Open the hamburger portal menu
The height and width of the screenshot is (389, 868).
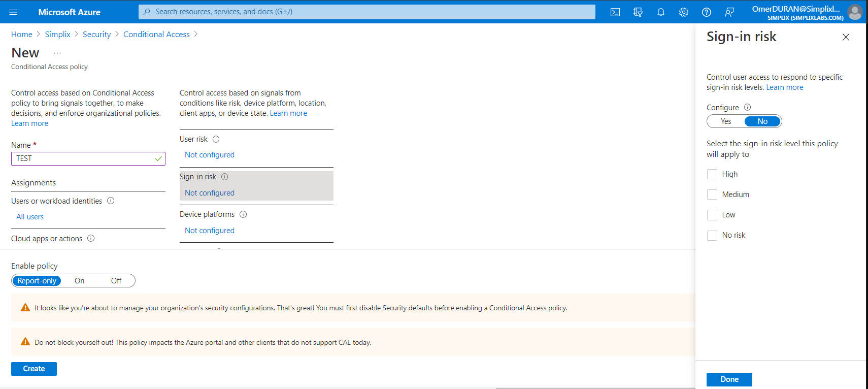click(x=13, y=12)
